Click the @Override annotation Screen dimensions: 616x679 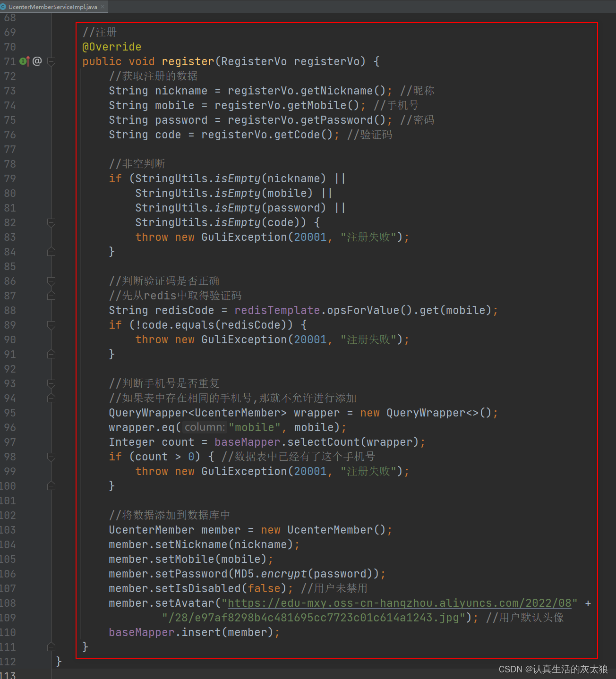112,47
